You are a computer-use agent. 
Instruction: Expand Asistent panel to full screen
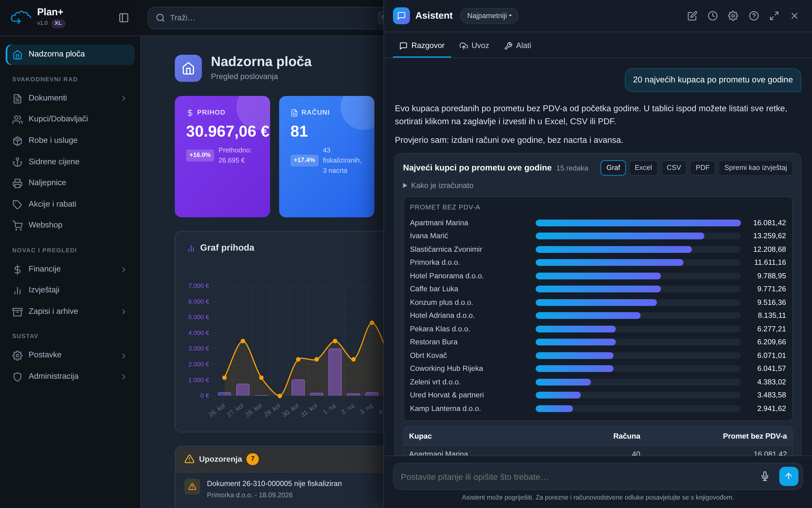point(774,16)
